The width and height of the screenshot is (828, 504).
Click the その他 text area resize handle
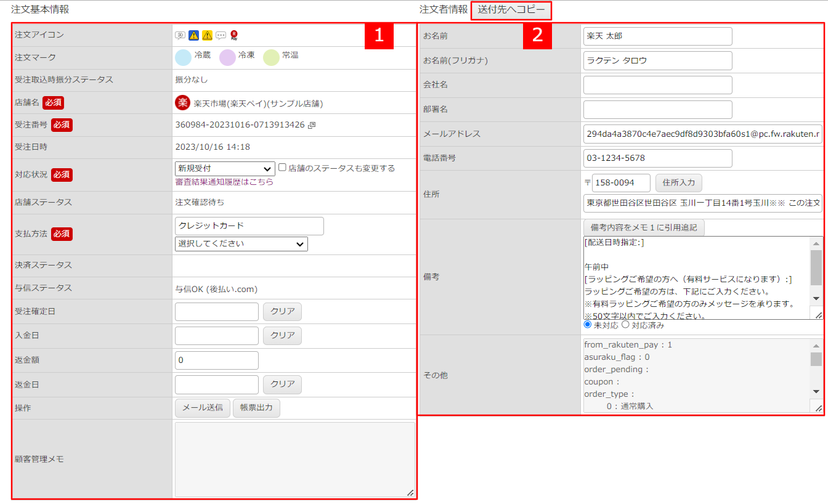[x=818, y=408]
